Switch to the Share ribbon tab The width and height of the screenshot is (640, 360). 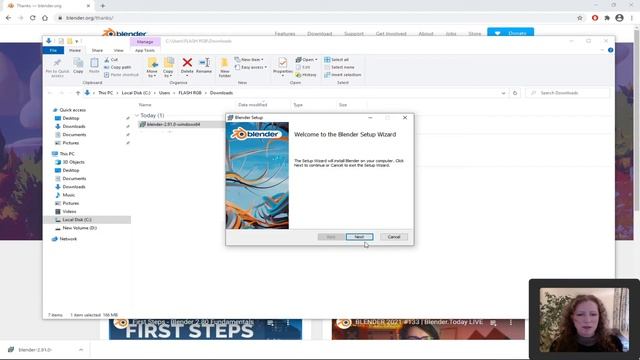point(97,50)
